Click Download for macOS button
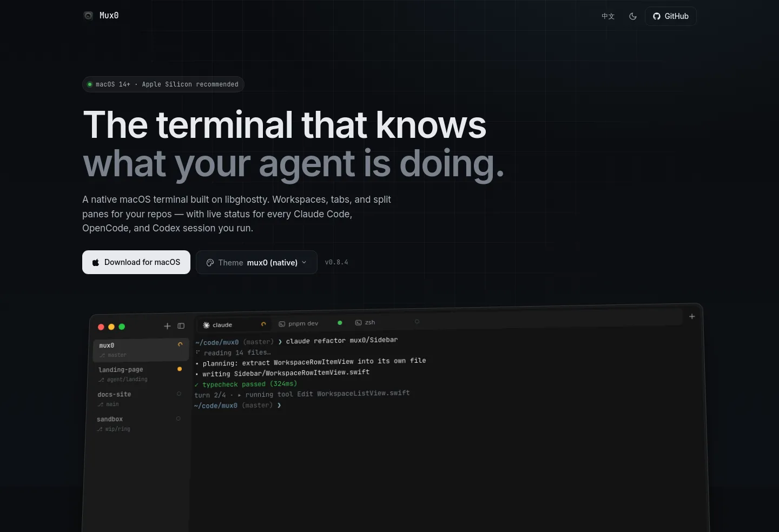Image resolution: width=779 pixels, height=532 pixels. pyautogui.click(x=136, y=262)
